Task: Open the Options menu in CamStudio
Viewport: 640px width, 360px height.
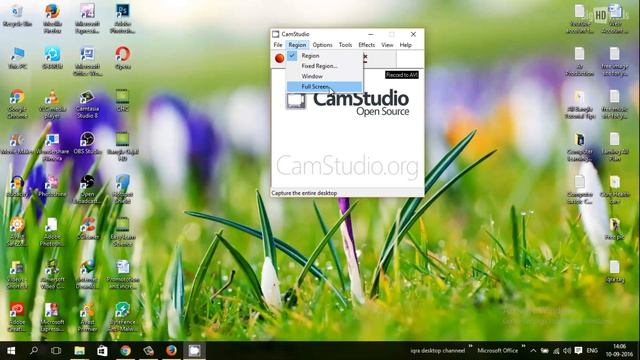Action: (x=322, y=45)
